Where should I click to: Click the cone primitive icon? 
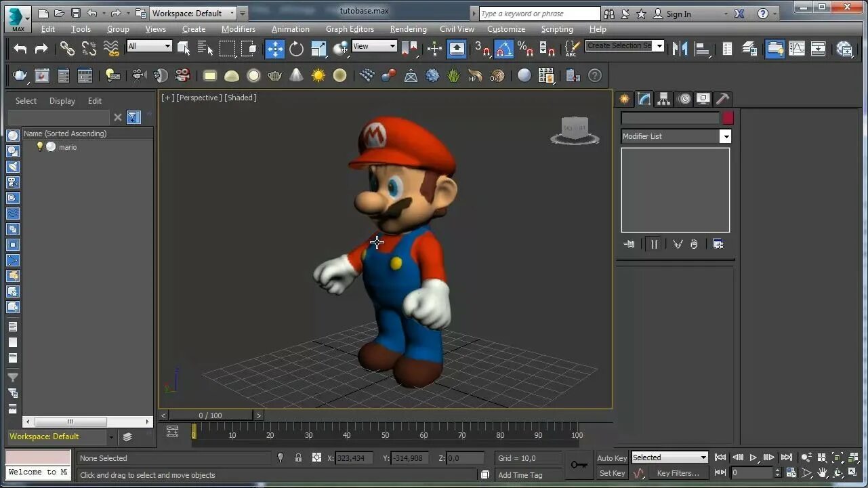(296, 76)
